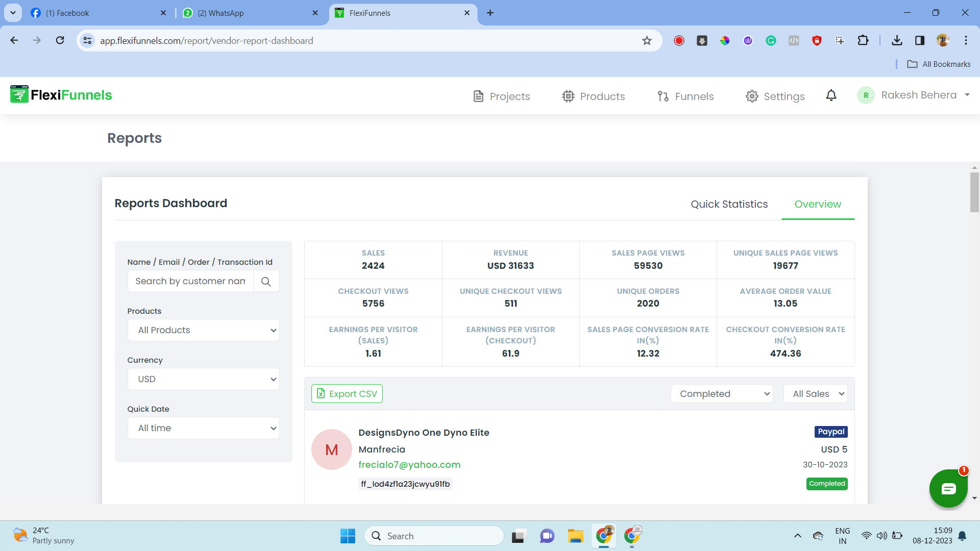Image resolution: width=980 pixels, height=551 pixels.
Task: Go back to previous page
Action: [14, 40]
